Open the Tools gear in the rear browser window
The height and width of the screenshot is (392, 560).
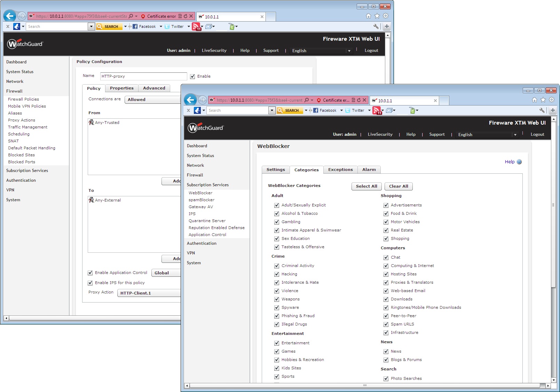pos(386,16)
